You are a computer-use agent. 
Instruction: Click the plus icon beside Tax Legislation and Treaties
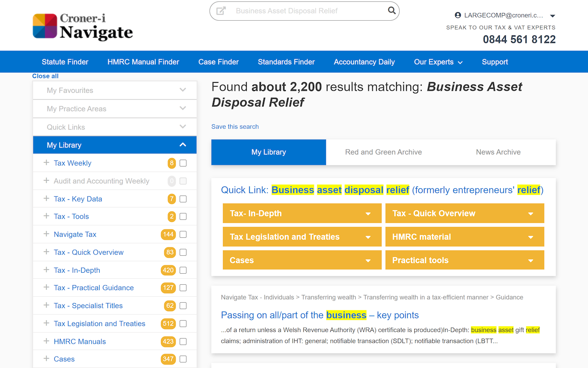tap(46, 323)
